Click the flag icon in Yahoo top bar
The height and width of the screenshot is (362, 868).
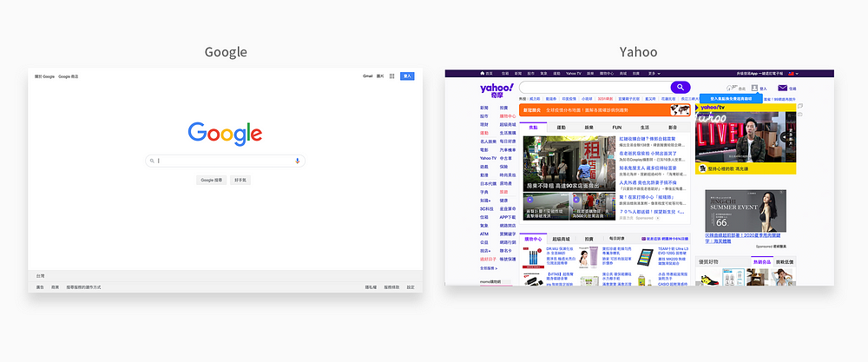792,73
